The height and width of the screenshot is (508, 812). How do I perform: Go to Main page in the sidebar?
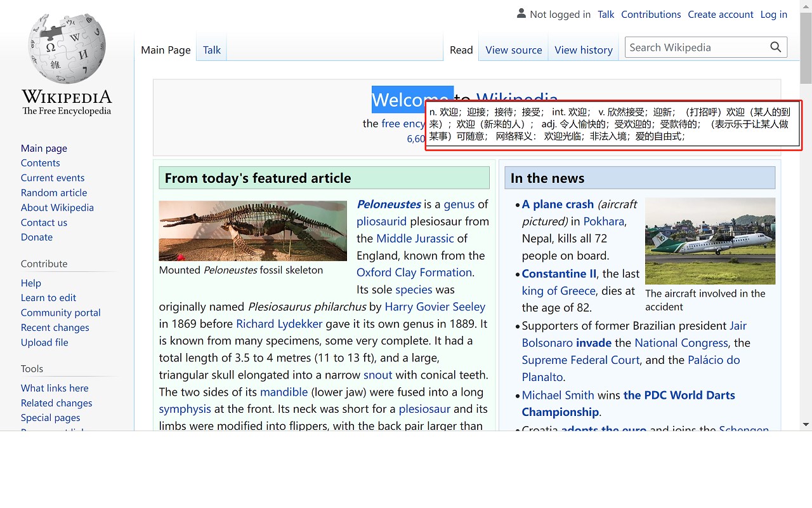click(x=44, y=148)
